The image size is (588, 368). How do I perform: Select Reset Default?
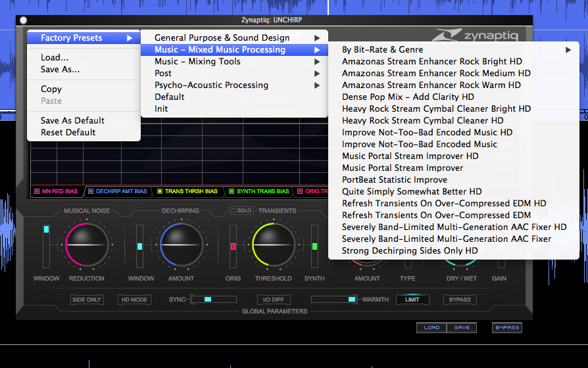[84, 132]
